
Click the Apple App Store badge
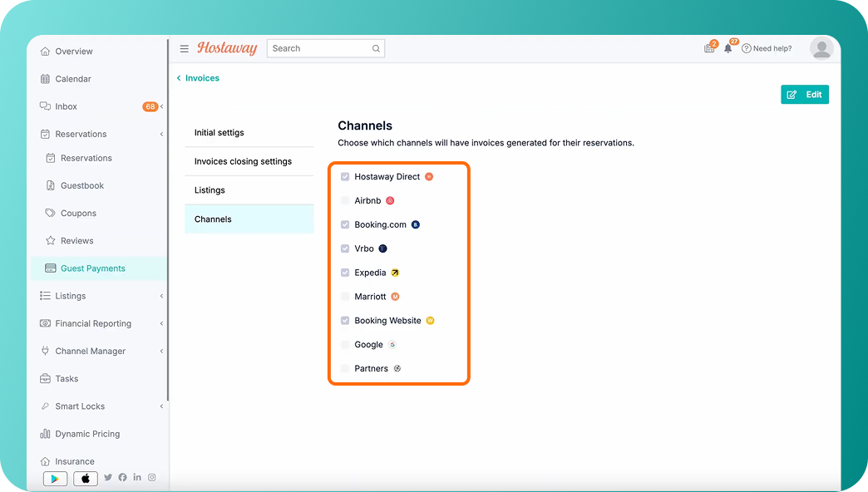click(86, 478)
